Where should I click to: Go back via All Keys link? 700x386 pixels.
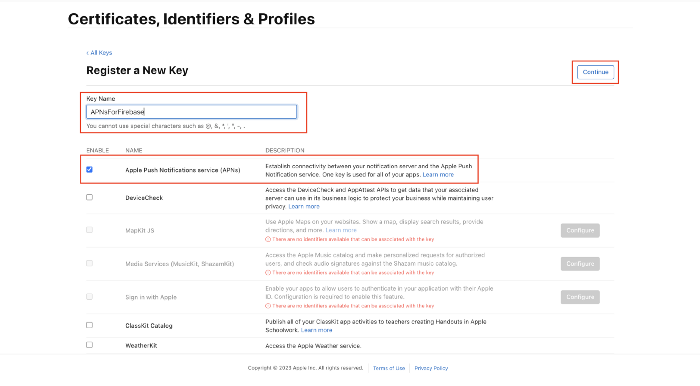[99, 53]
